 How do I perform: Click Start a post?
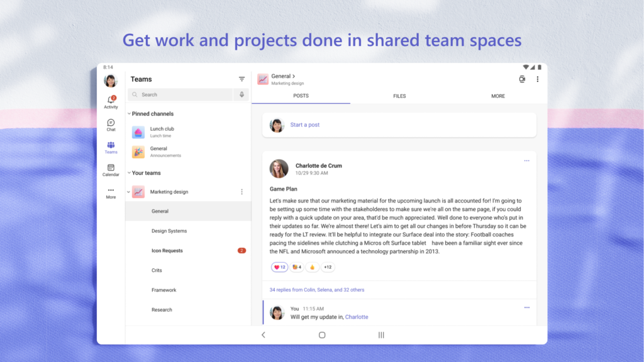(305, 124)
